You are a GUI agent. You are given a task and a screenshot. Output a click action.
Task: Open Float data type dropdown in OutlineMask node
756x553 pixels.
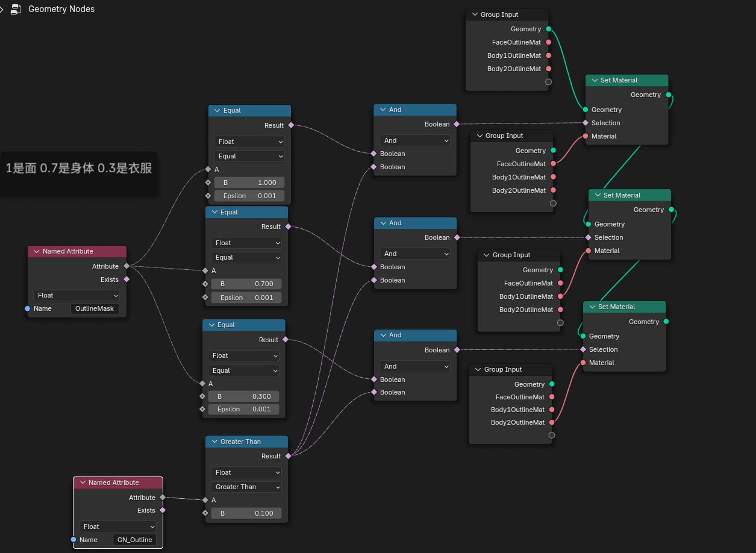tap(77, 295)
